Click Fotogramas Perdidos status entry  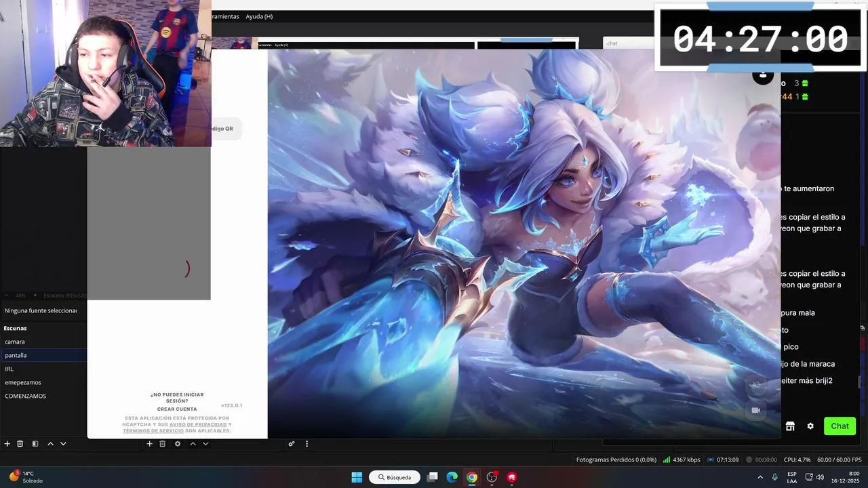pos(616,460)
